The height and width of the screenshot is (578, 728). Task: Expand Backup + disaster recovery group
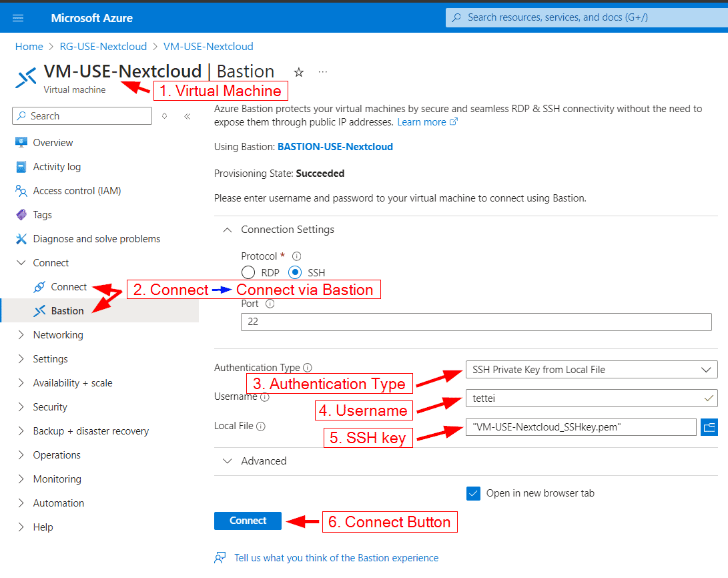[x=21, y=431]
